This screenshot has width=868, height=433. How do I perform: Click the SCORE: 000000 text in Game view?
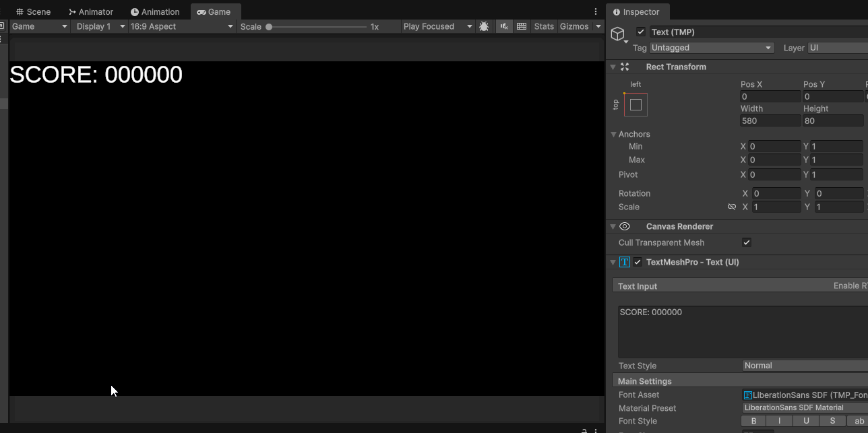[x=96, y=75]
